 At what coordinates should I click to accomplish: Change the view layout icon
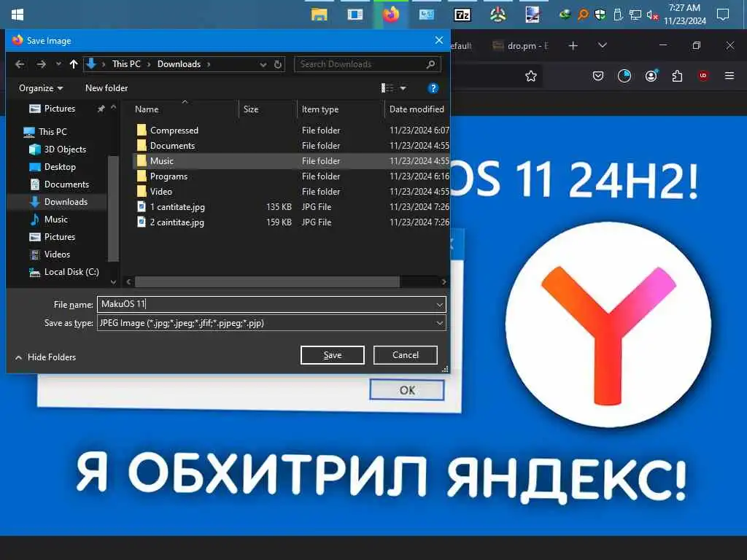387,88
